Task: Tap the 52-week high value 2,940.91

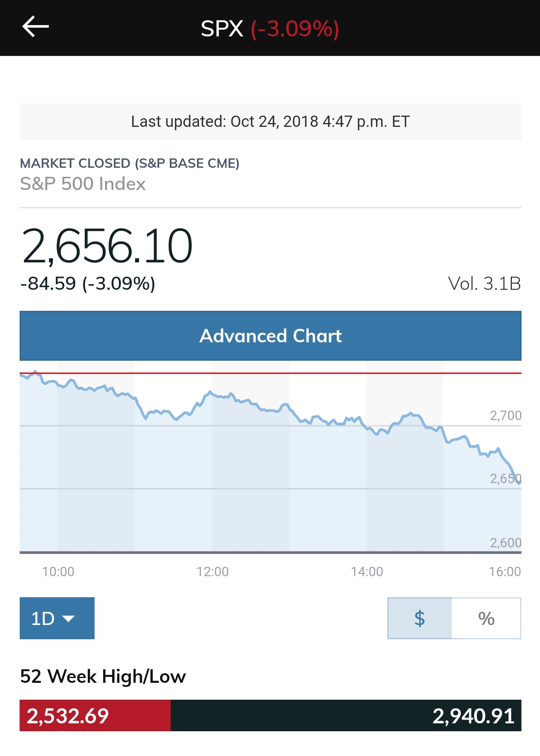Action: (x=473, y=716)
